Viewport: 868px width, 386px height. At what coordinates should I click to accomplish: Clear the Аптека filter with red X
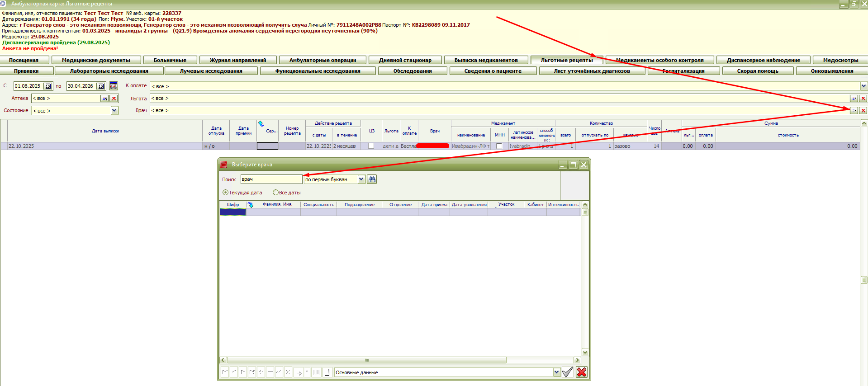[114, 98]
